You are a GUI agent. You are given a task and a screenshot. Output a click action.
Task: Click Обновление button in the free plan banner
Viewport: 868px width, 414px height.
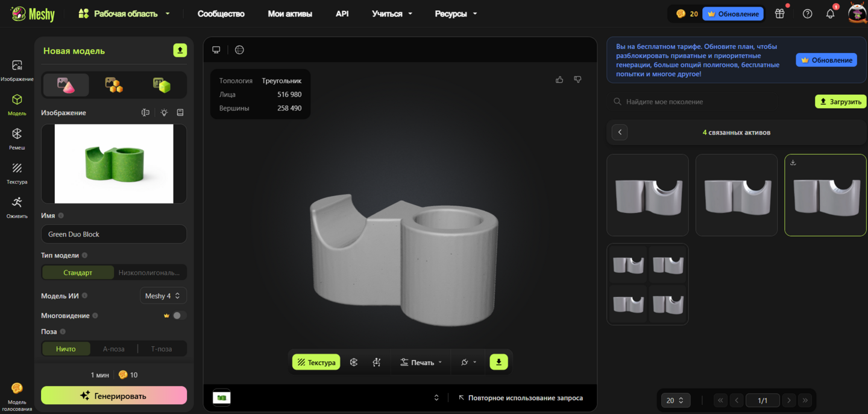[x=826, y=60]
